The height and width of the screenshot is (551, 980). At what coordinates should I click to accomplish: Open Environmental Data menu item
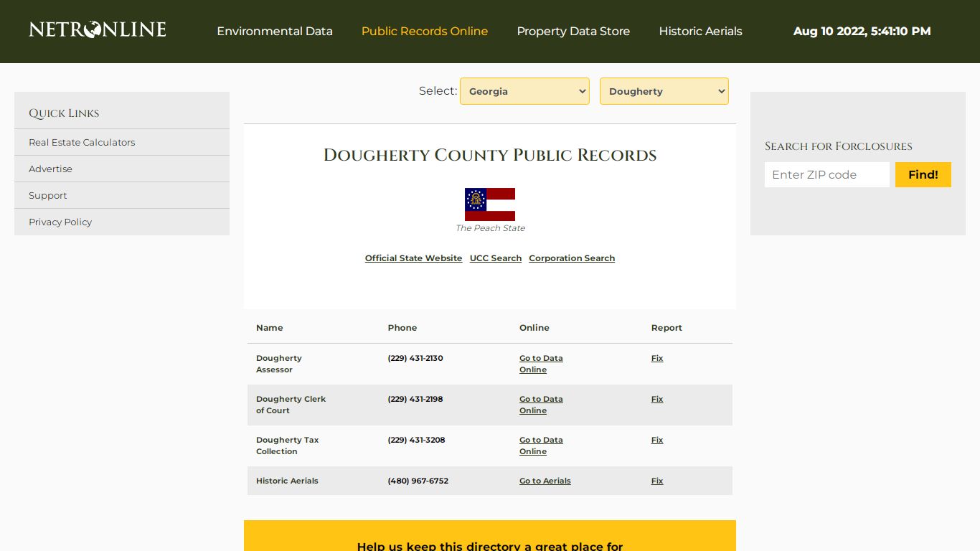pyautogui.click(x=275, y=32)
